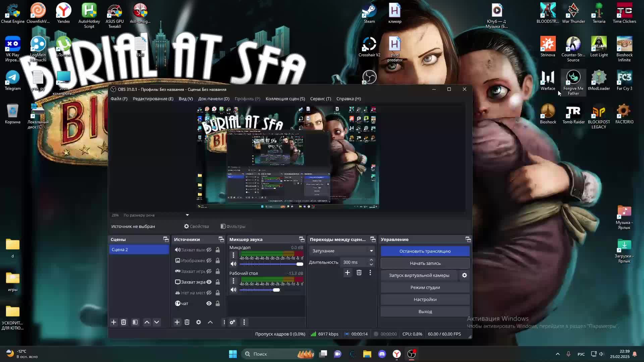Undock the Переходы между сценами panel

[373, 239]
